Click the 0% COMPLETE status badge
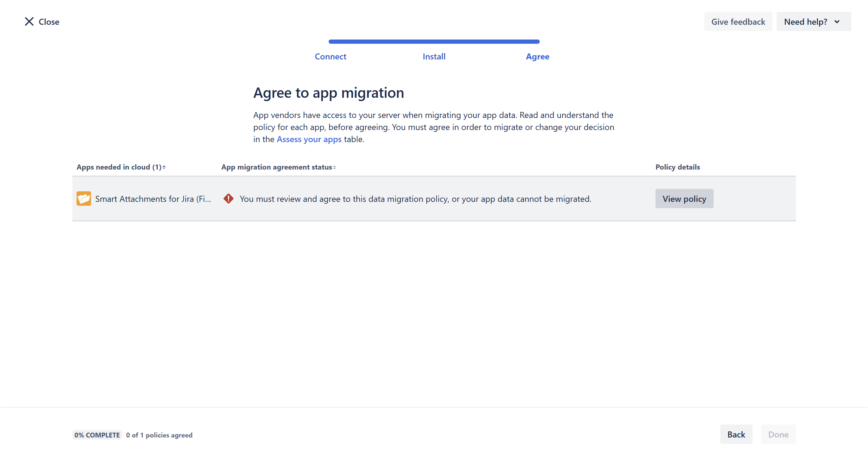The image size is (868, 458). click(x=97, y=435)
